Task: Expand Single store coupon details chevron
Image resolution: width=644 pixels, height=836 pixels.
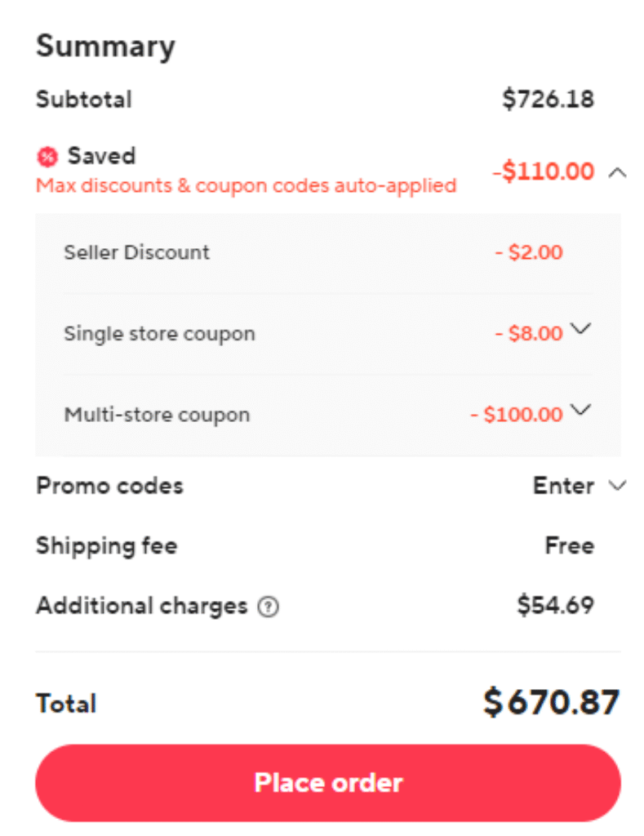Action: [580, 328]
